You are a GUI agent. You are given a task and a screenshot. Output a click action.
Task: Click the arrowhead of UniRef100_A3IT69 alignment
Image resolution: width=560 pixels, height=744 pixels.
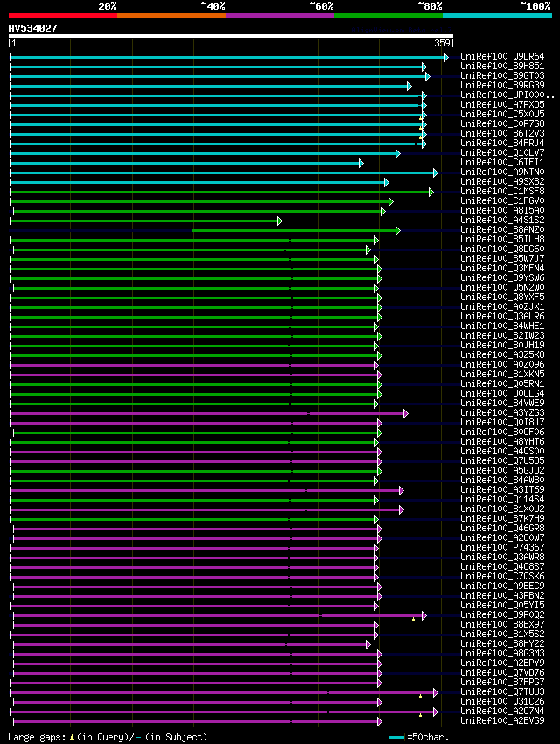[x=401, y=491]
